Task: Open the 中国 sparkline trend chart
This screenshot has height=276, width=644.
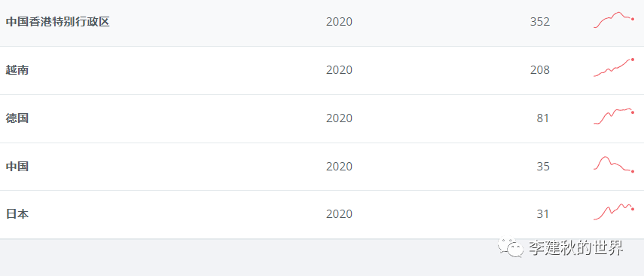Action: click(x=614, y=164)
